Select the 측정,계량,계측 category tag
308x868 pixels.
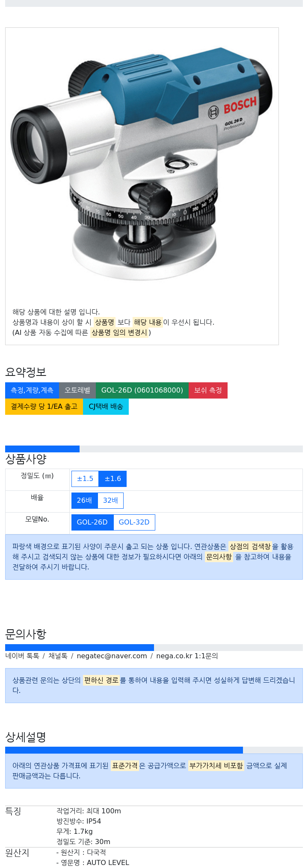click(x=32, y=390)
